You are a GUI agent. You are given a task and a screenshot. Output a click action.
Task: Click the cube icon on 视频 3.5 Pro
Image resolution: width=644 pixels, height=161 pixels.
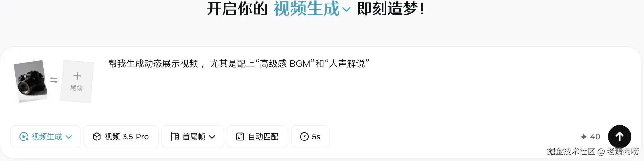pos(97,137)
